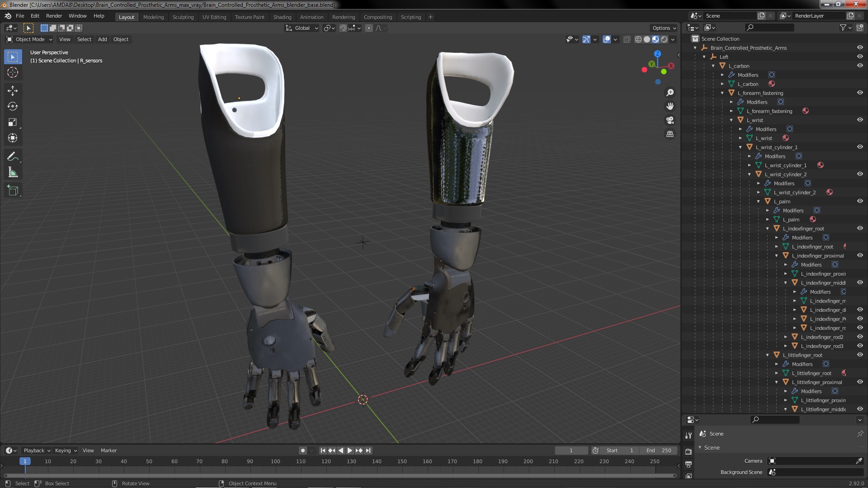
Task: Open the Object Mode dropdown
Action: tap(29, 39)
